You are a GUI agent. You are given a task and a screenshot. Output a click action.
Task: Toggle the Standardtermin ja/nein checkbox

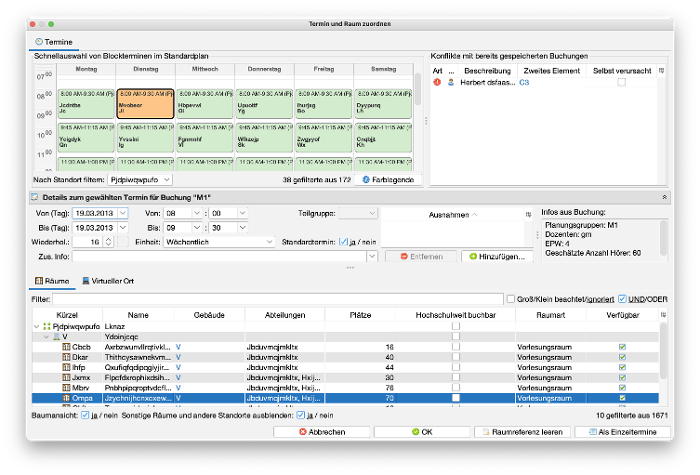point(343,241)
